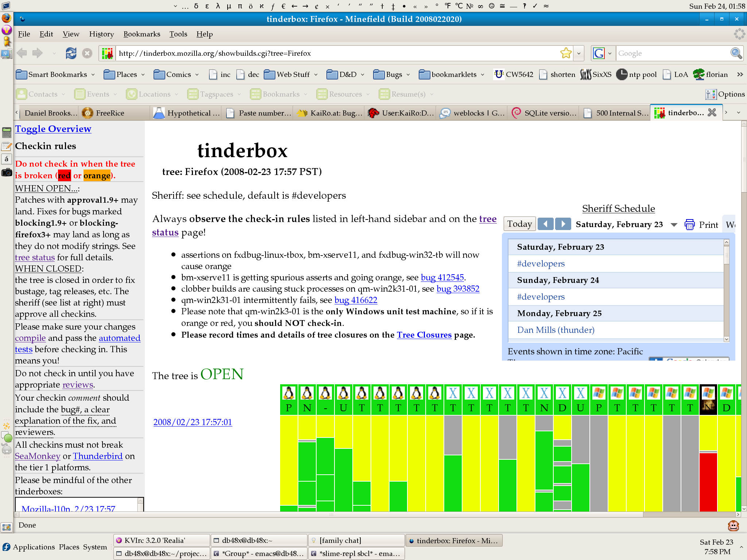Bookmark this page with the star icon
Screen dimensions: 747x560
click(x=566, y=53)
